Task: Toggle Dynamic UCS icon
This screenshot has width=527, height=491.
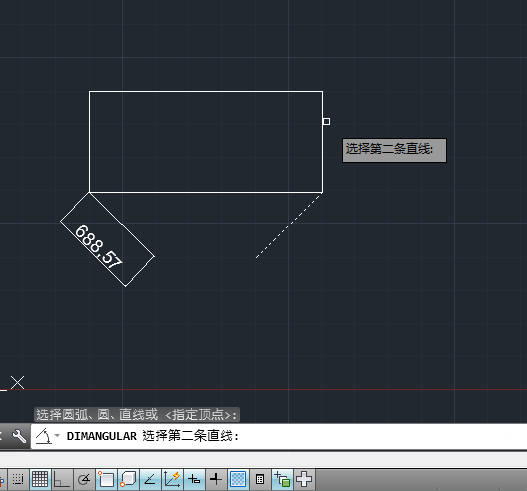Action: [172, 479]
